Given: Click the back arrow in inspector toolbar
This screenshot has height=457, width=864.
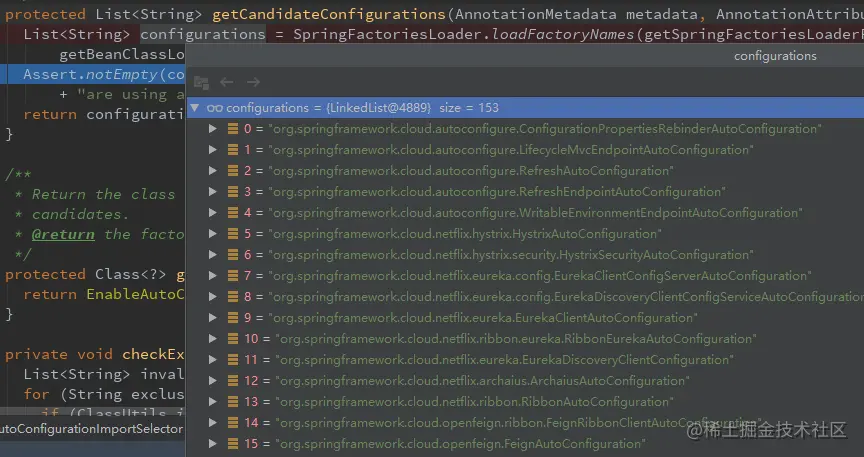Looking at the screenshot, I should coord(226,82).
